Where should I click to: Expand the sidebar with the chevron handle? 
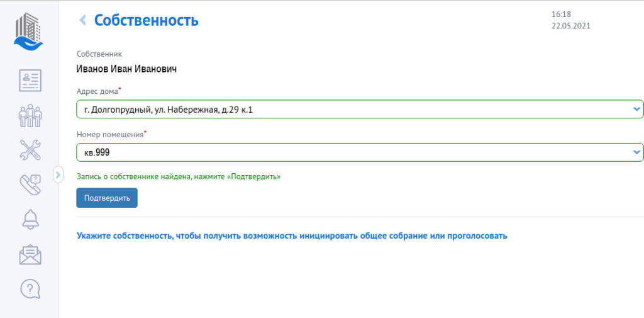tap(58, 175)
